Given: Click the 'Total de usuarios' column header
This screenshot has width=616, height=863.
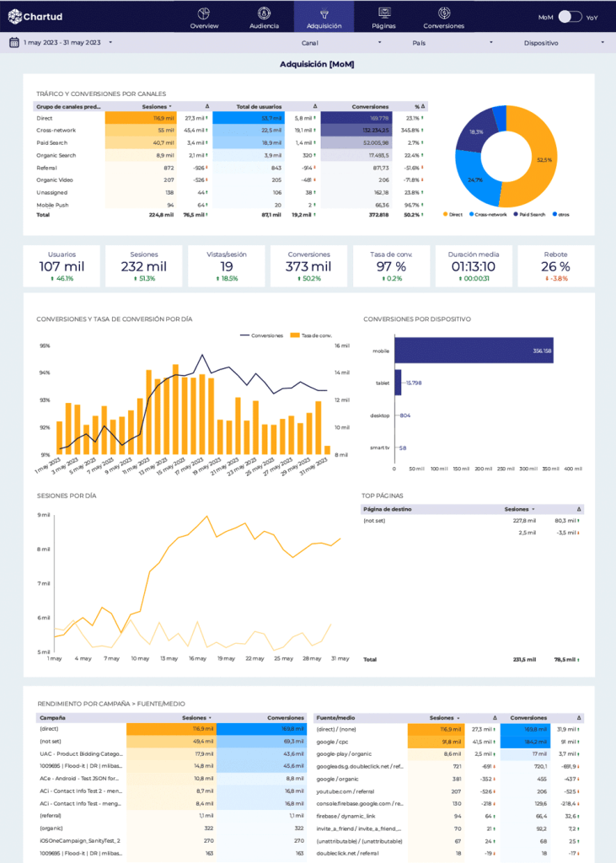Looking at the screenshot, I should pos(259,107).
